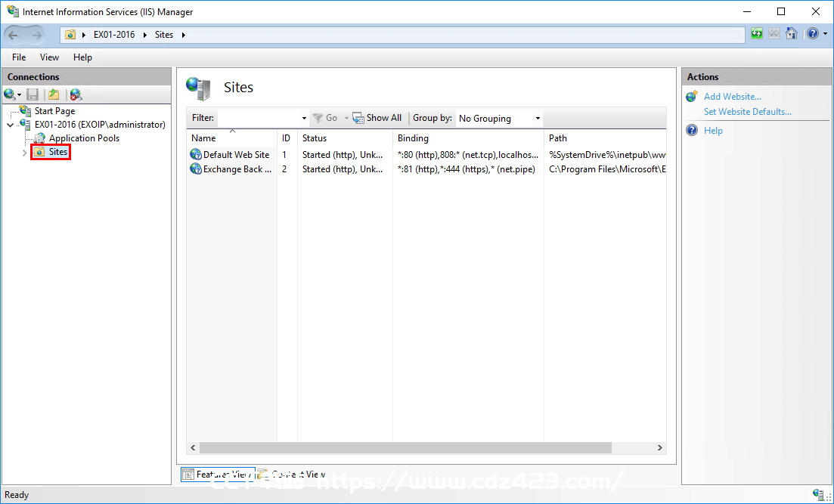The image size is (834, 504).
Task: Click Sites in the address breadcrumb
Action: coord(164,35)
